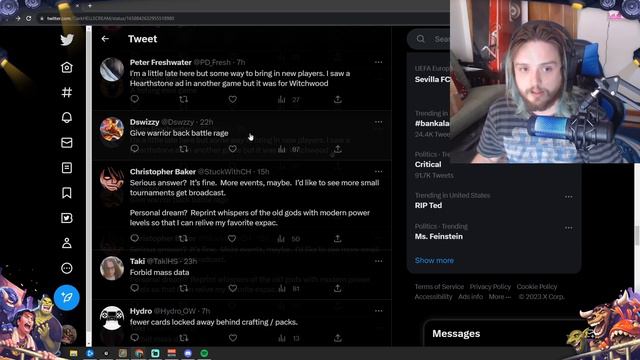Open Spotify from the taskbar
The height and width of the screenshot is (360, 640).
[x=204, y=353]
